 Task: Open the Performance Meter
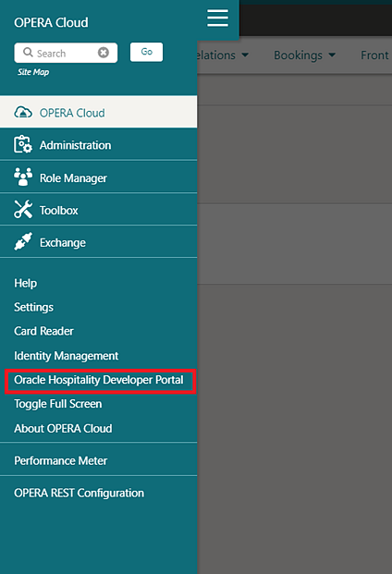pyautogui.click(x=61, y=460)
